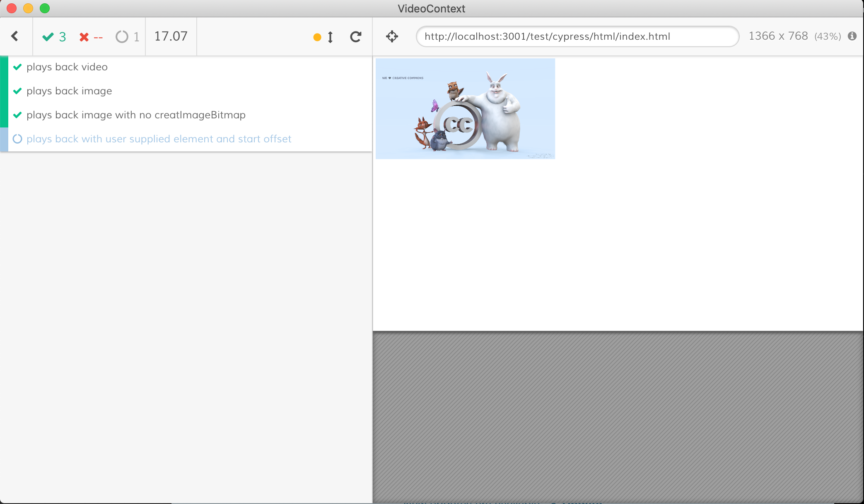Click the spinner beside the running test
Image resolution: width=864 pixels, height=504 pixels.
17,139
